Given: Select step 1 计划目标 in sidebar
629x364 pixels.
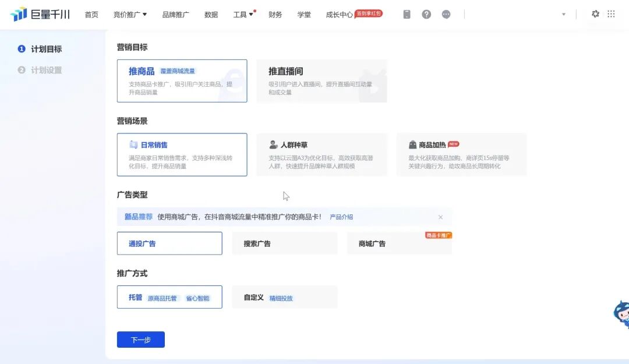Looking at the screenshot, I should (x=40, y=49).
